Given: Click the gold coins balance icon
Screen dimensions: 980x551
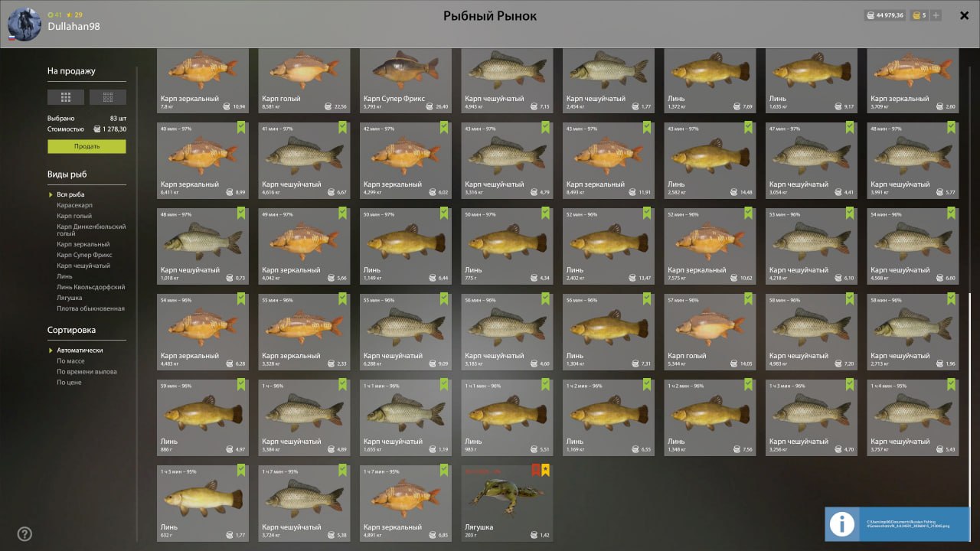Looking at the screenshot, I should pyautogui.click(x=915, y=15).
